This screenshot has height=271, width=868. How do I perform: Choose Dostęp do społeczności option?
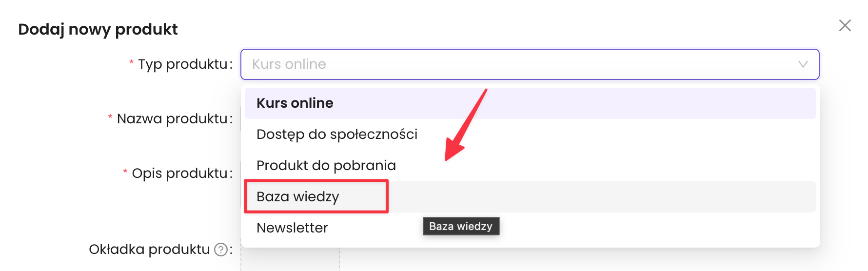(x=337, y=135)
